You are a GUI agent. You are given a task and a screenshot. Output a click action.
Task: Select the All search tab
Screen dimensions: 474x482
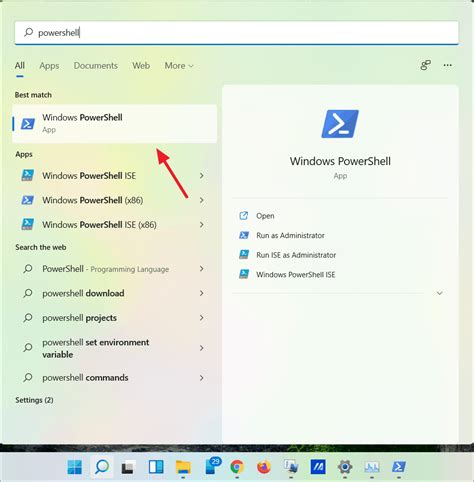coord(20,66)
